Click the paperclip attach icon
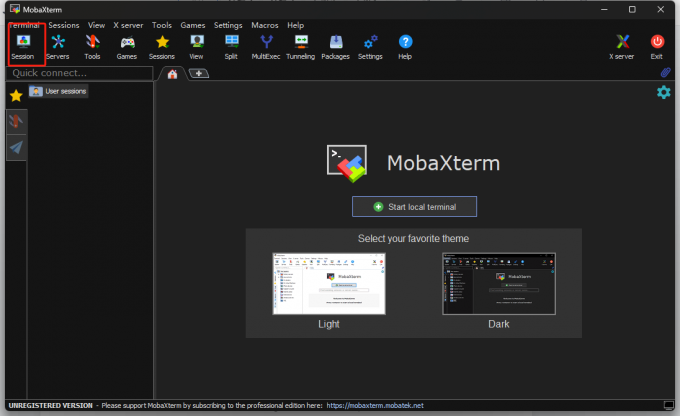Viewport: 680px width, 416px height. point(665,72)
